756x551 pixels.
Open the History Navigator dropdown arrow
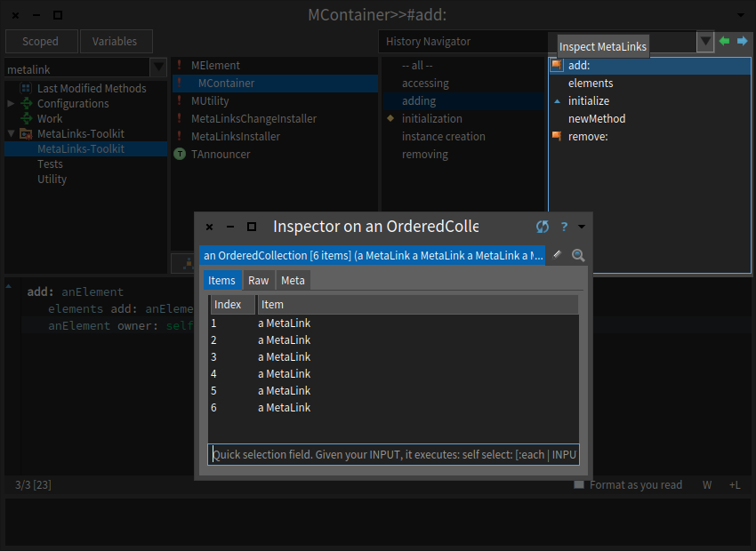coord(705,42)
